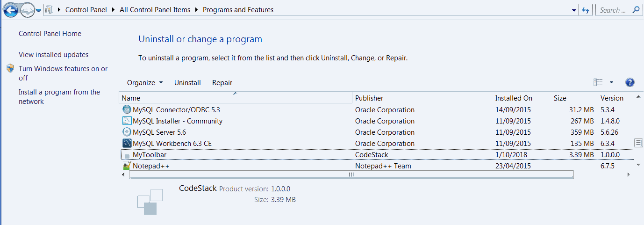The height and width of the screenshot is (225, 644).
Task: Open the Organize dropdown menu
Action: click(x=145, y=83)
